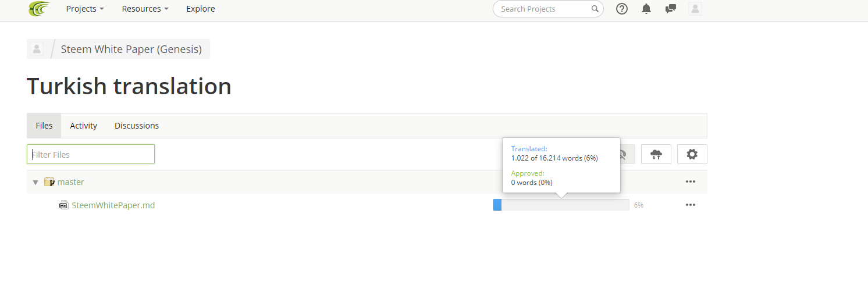Click the cloud upload/download button
Image resolution: width=868 pixels, height=306 pixels.
[656, 154]
